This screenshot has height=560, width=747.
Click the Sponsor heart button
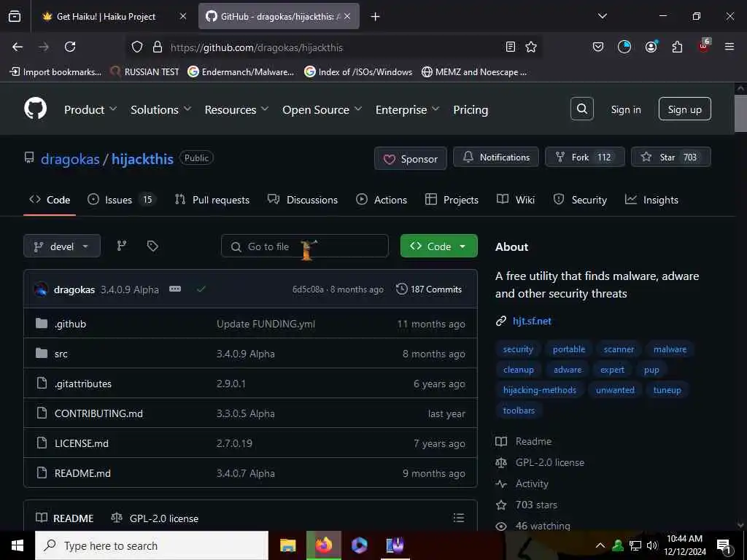[410, 158]
